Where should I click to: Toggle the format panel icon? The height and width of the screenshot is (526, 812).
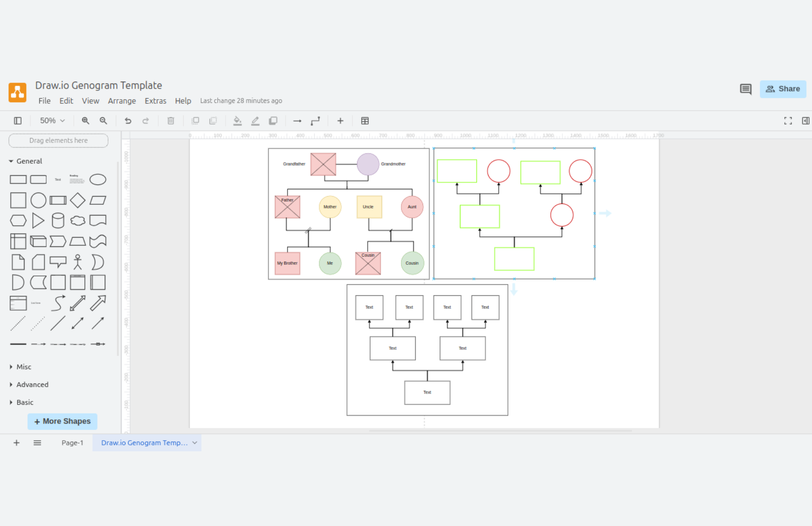[x=806, y=121]
